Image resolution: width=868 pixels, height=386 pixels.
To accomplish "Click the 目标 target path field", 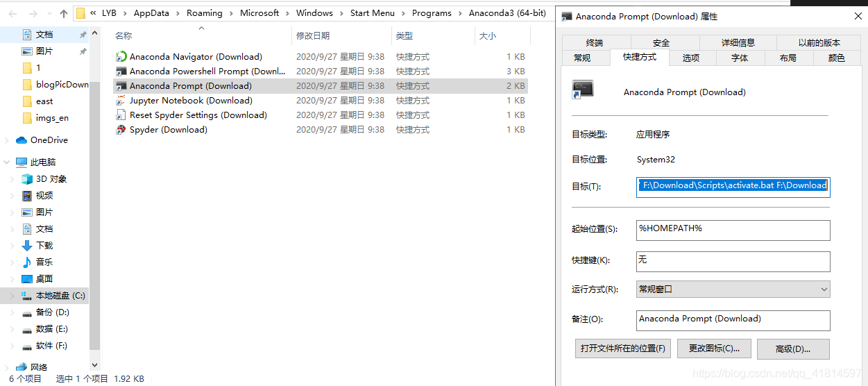I will (733, 186).
